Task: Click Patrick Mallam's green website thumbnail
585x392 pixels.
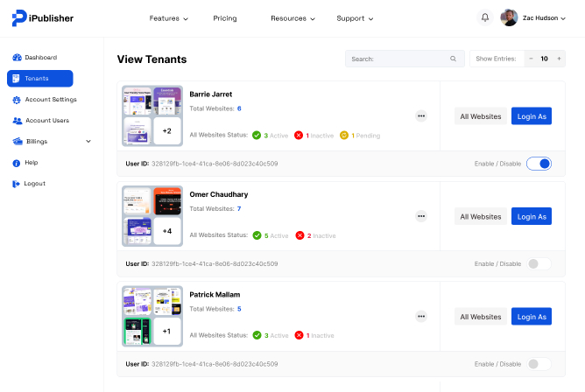Action: click(x=137, y=331)
